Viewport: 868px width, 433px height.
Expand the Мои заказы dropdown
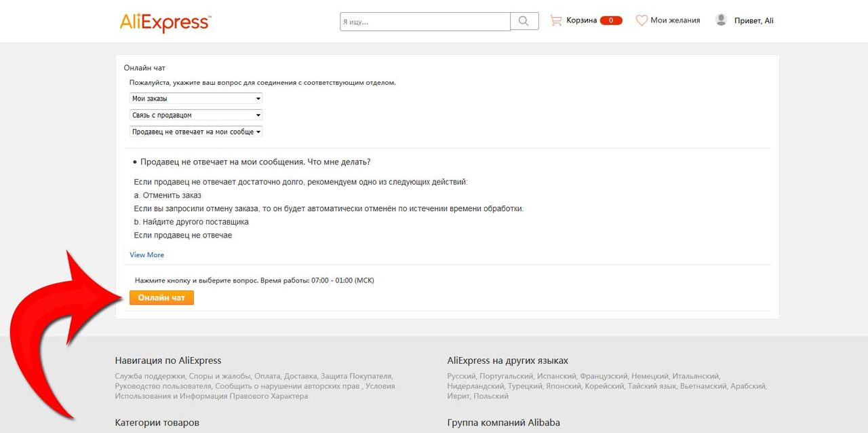[196, 98]
